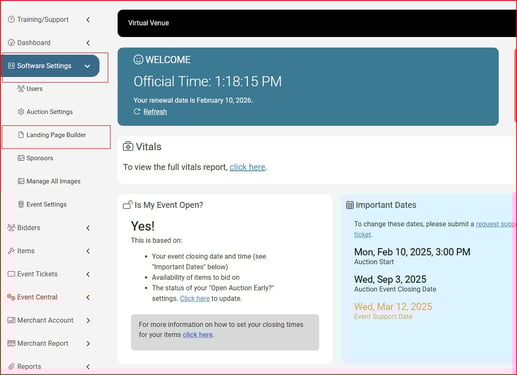
Task: Open the Reports menu item
Action: [x=29, y=366]
